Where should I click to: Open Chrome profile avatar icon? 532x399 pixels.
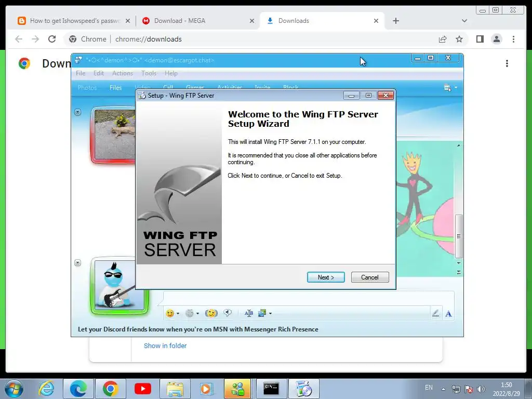click(497, 39)
